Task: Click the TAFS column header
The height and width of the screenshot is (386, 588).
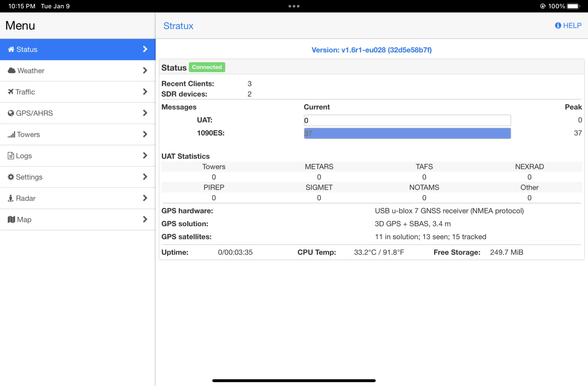Action: click(x=424, y=167)
